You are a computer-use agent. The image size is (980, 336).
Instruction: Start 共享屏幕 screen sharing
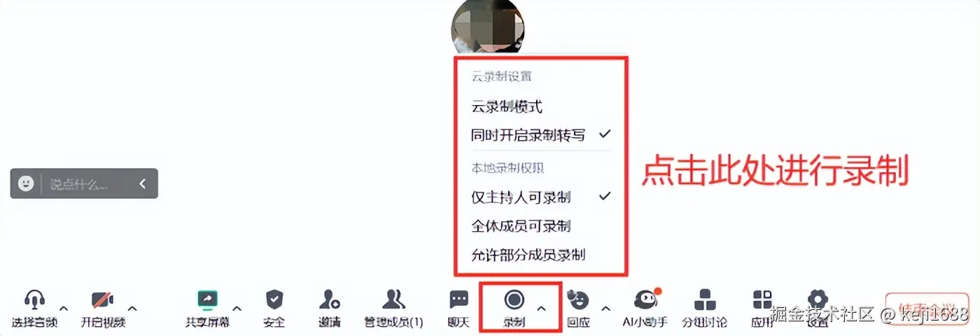[x=207, y=300]
